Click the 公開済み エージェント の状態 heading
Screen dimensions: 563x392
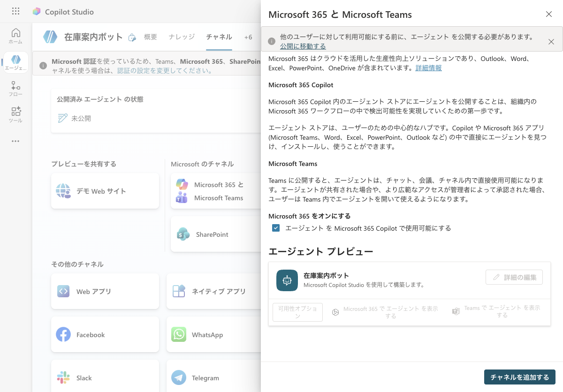point(100,99)
